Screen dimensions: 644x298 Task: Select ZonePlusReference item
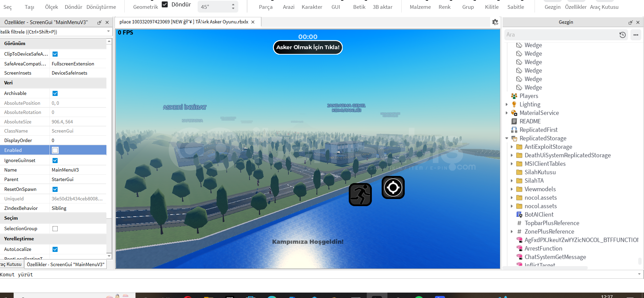[549, 232]
